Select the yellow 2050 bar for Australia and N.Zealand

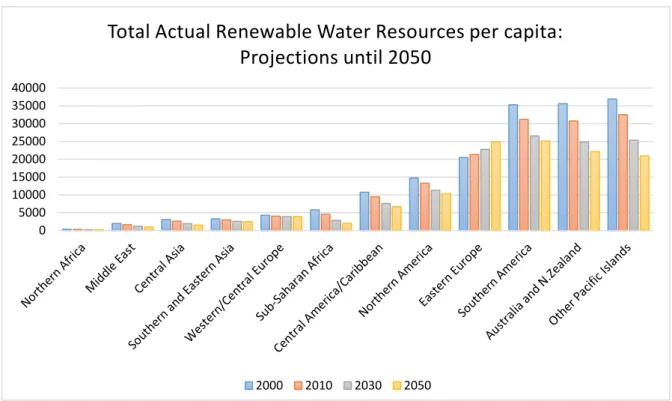[595, 191]
